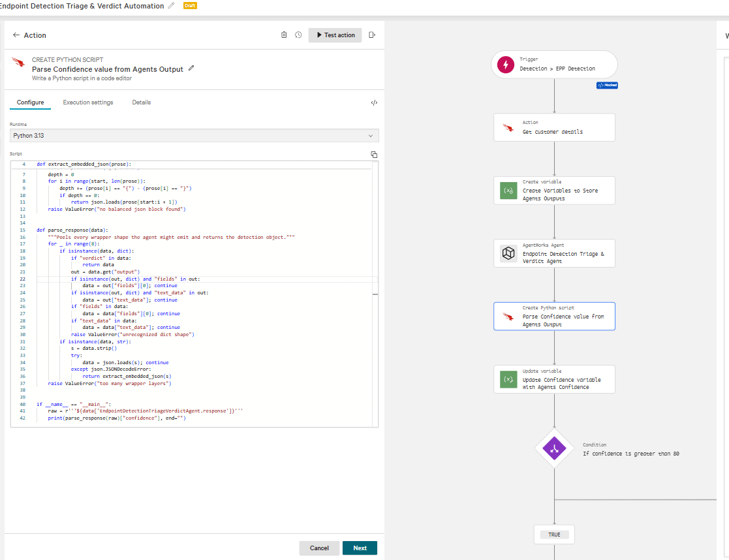Select the Parse Confidence value Python script node
The image size is (729, 560).
tap(554, 317)
